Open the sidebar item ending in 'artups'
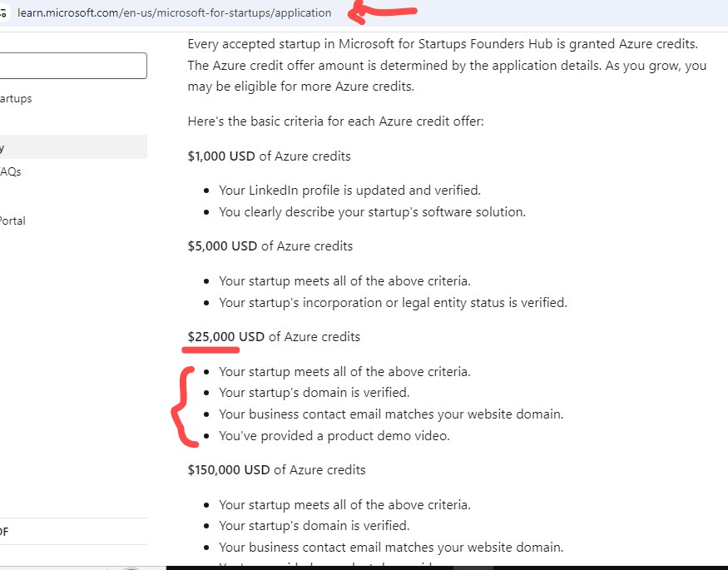The height and width of the screenshot is (570, 728). tap(16, 98)
